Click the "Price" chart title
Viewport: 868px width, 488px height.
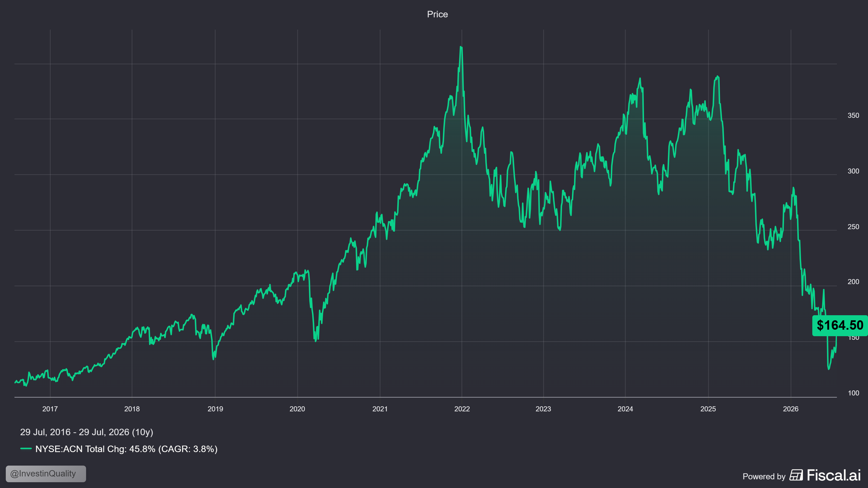(437, 14)
